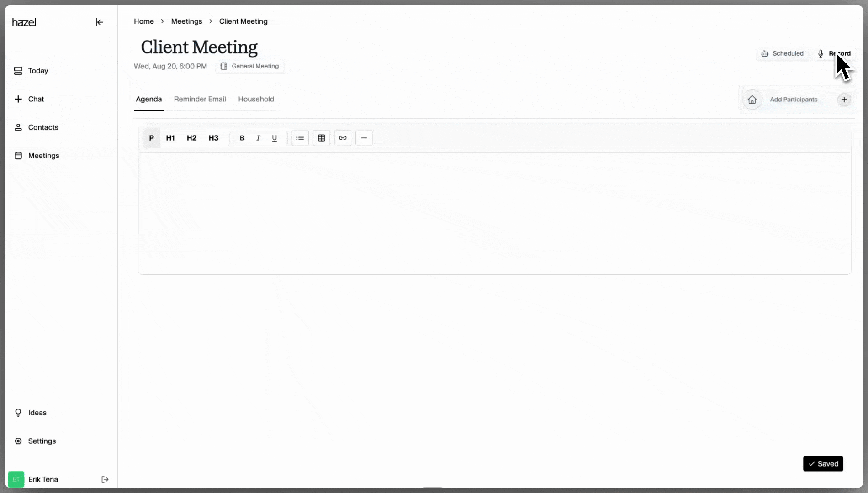Image resolution: width=868 pixels, height=493 pixels.
Task: Collapse the sidebar with arrow icon
Action: (99, 22)
